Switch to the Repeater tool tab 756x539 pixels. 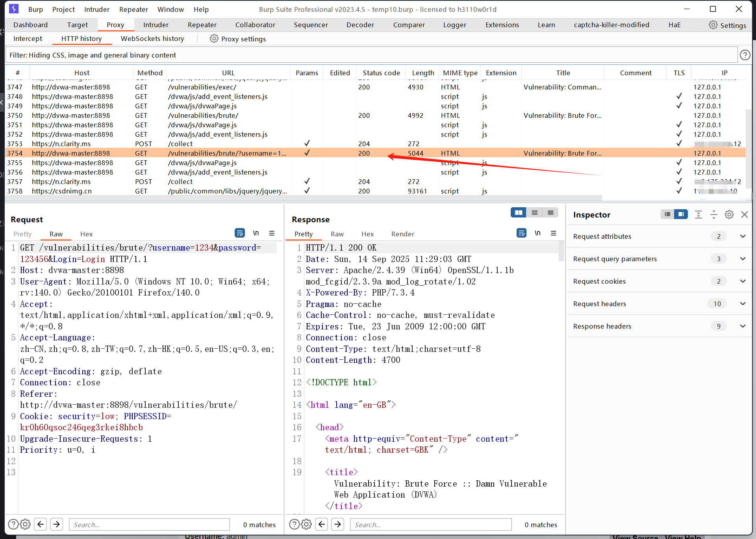click(202, 25)
